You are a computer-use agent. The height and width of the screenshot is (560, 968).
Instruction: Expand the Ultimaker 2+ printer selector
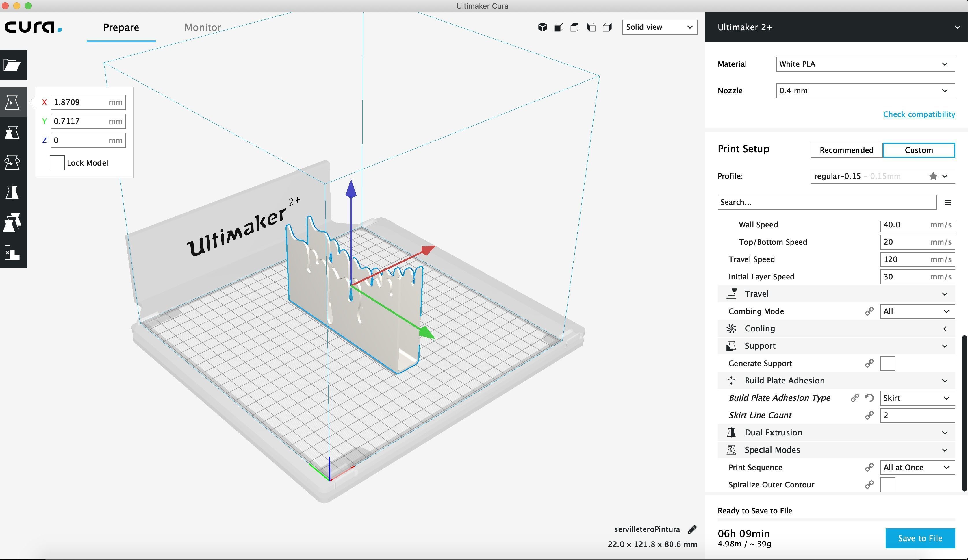[x=836, y=27]
